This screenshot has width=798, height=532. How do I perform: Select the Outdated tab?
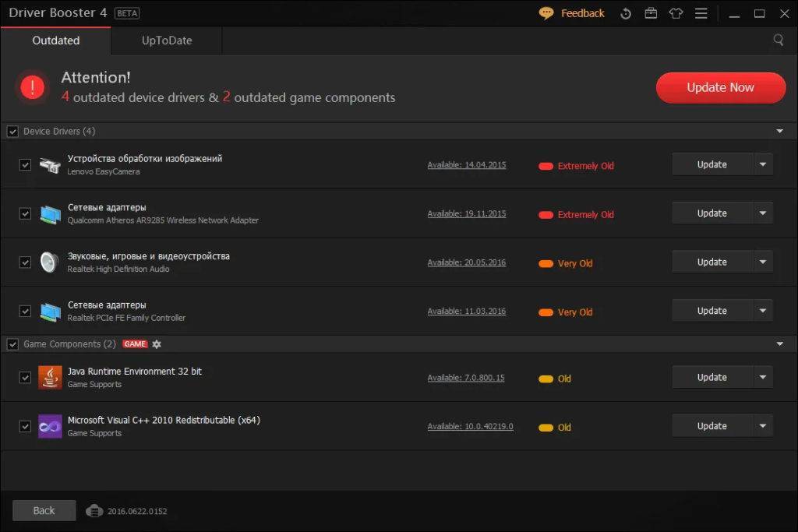tap(56, 41)
